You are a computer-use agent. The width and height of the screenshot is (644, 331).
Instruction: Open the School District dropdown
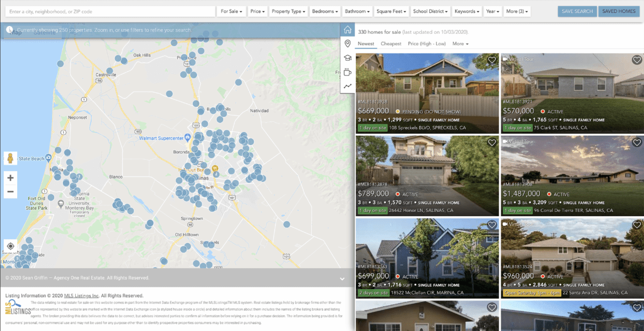[431, 11]
